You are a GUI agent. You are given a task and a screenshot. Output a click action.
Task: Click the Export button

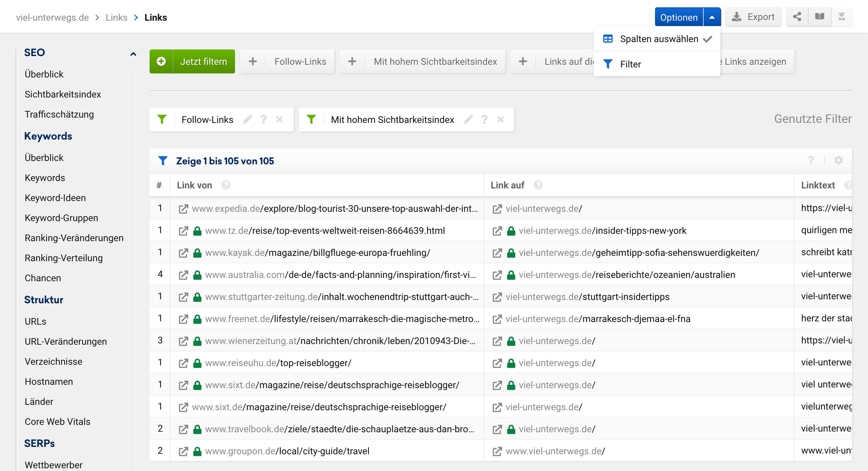pos(753,17)
